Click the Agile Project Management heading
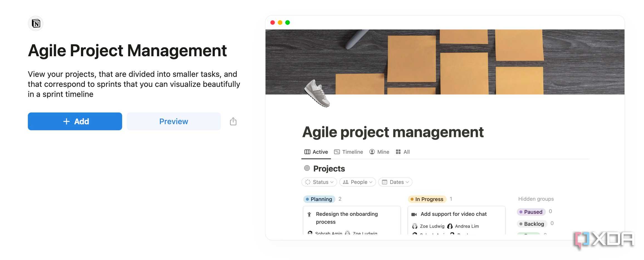Screen dimensions: 644x260 coord(127,51)
